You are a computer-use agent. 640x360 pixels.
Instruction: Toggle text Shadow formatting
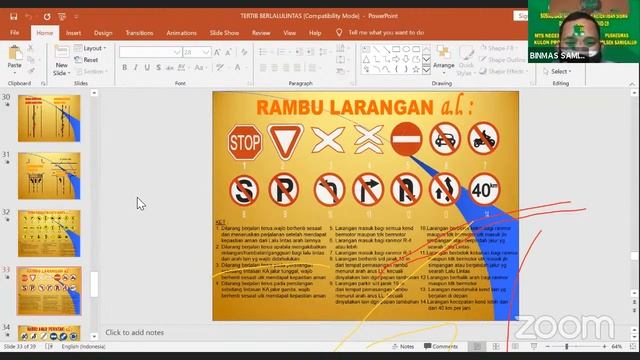click(x=158, y=67)
